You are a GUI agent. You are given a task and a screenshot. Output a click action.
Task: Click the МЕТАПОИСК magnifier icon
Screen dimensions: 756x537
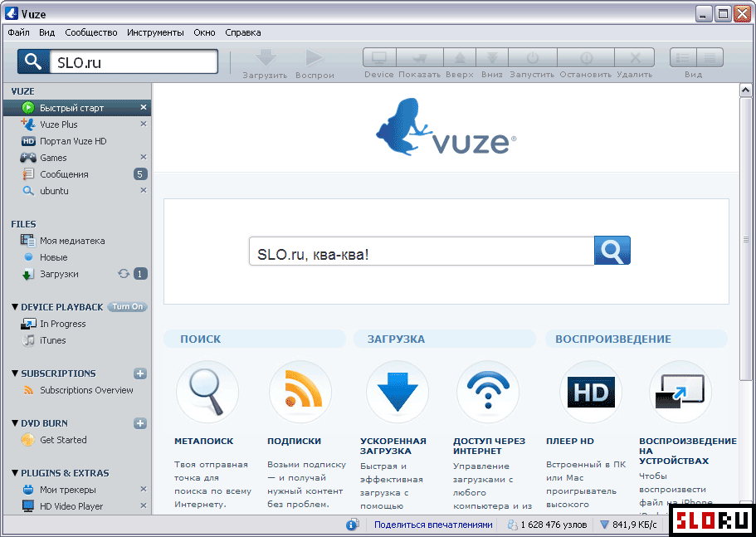[207, 392]
